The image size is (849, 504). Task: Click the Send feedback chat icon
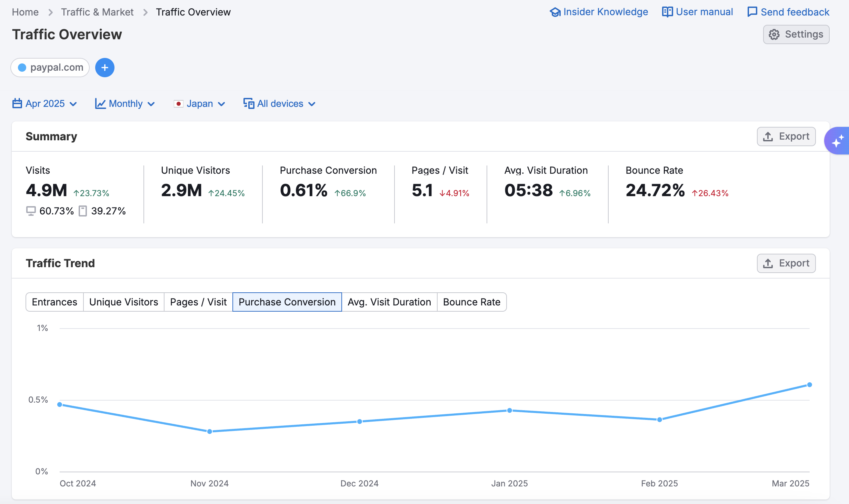pos(752,12)
